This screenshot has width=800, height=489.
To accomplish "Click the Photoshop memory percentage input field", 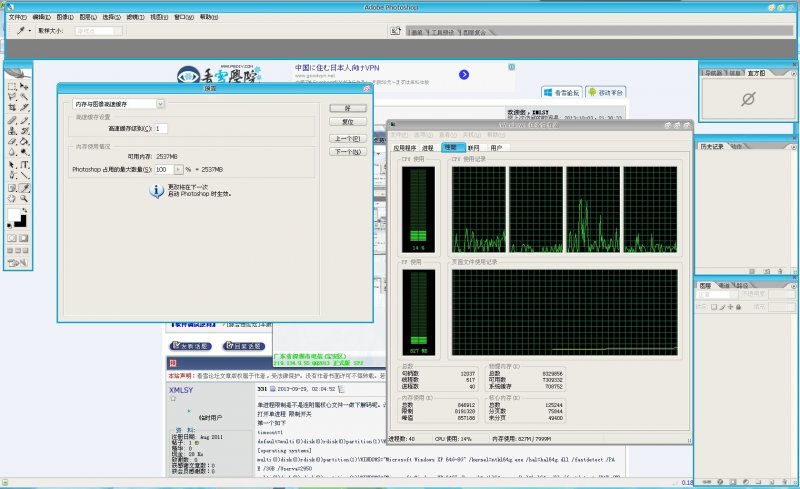I will point(164,169).
